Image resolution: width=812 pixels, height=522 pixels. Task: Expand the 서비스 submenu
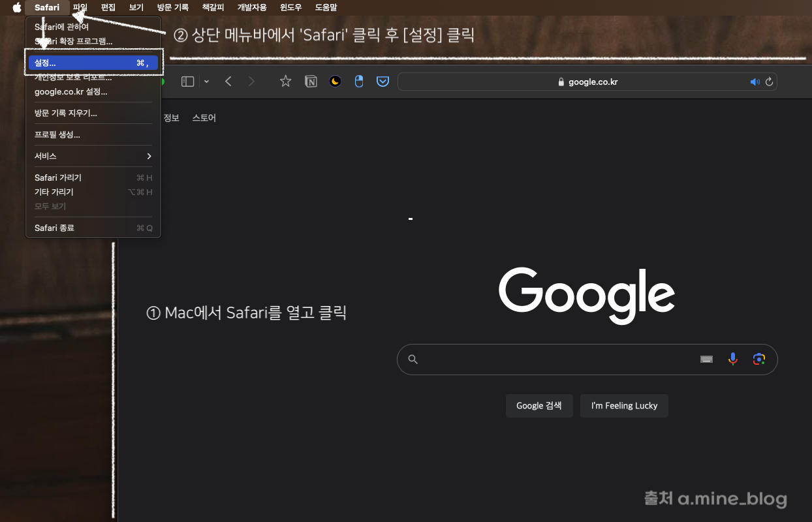point(93,157)
